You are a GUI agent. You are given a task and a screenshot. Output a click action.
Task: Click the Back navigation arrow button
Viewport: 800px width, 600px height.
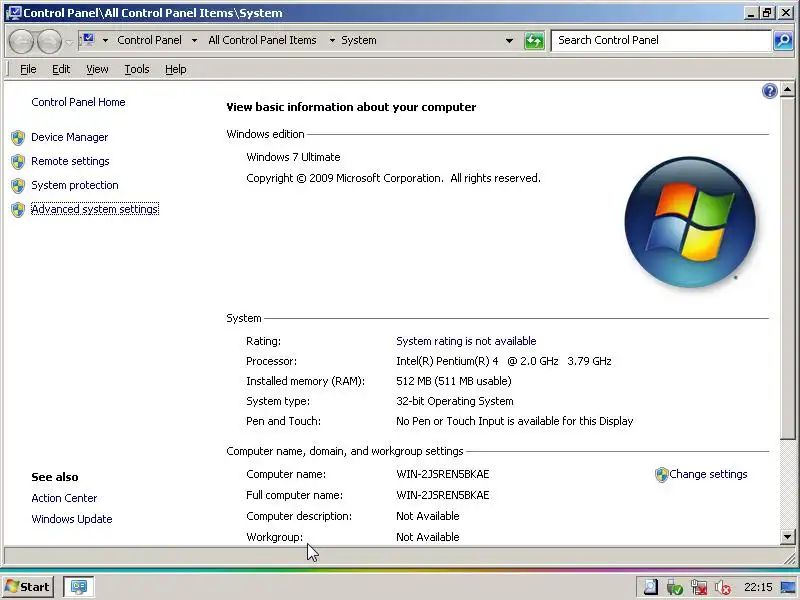(22, 41)
